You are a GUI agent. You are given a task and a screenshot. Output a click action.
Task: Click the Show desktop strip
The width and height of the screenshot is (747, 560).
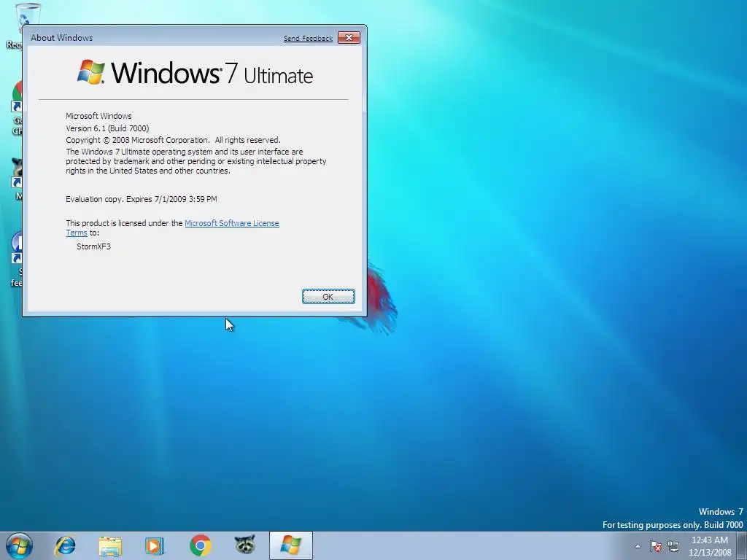(x=742, y=545)
